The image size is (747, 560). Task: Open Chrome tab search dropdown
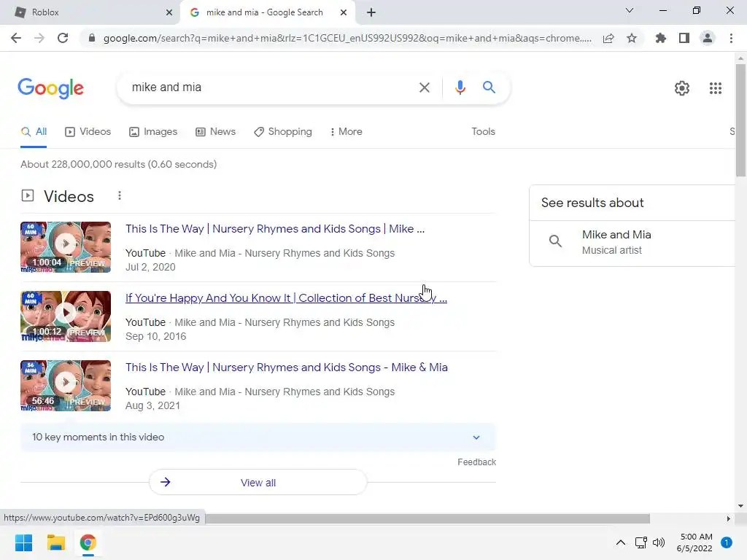coord(630,10)
